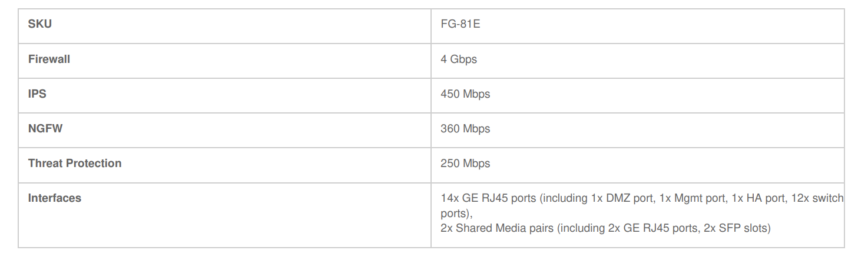Image resolution: width=868 pixels, height=260 pixels.
Task: Click the IPS row label
Action: pyautogui.click(x=37, y=94)
